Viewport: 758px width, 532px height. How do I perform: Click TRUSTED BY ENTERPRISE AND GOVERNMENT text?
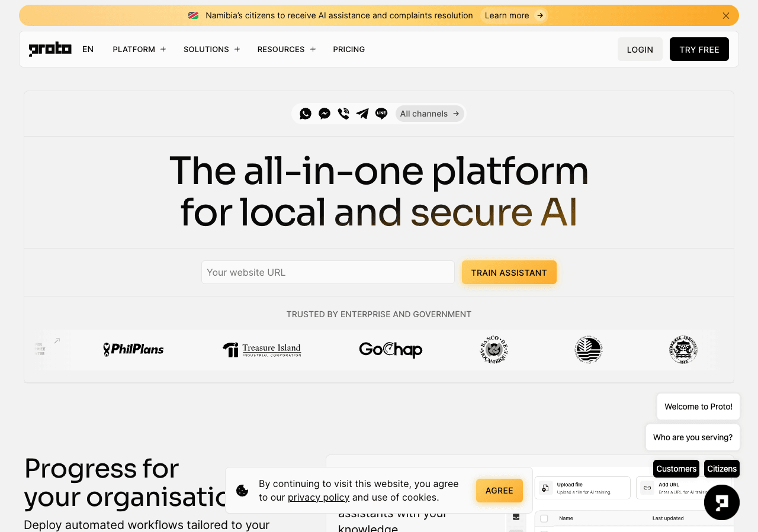[x=379, y=314]
